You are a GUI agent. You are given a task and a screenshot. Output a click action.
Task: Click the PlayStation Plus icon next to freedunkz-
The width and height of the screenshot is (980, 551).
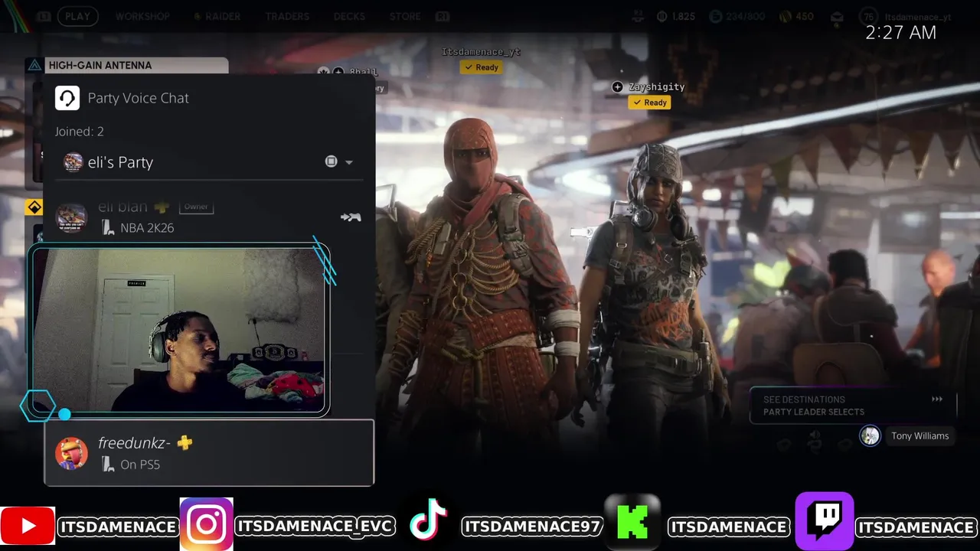tap(185, 442)
